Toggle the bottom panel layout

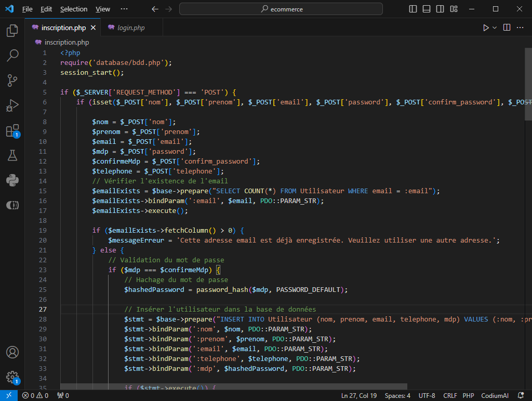click(x=427, y=9)
